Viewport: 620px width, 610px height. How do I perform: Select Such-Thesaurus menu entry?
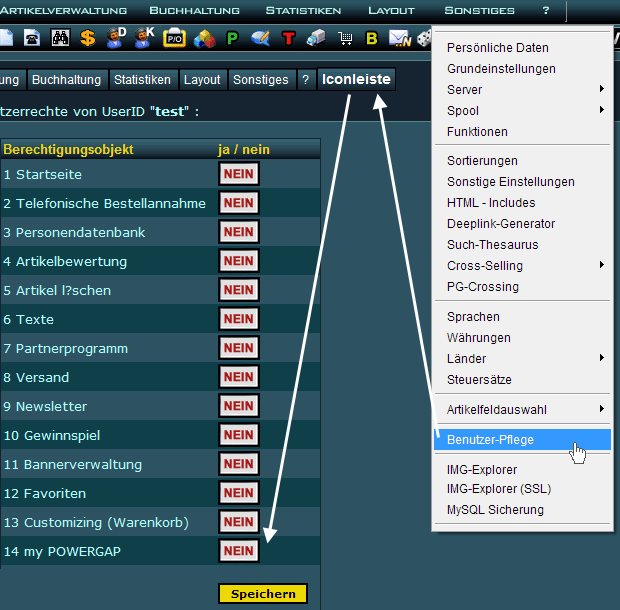[492, 245]
